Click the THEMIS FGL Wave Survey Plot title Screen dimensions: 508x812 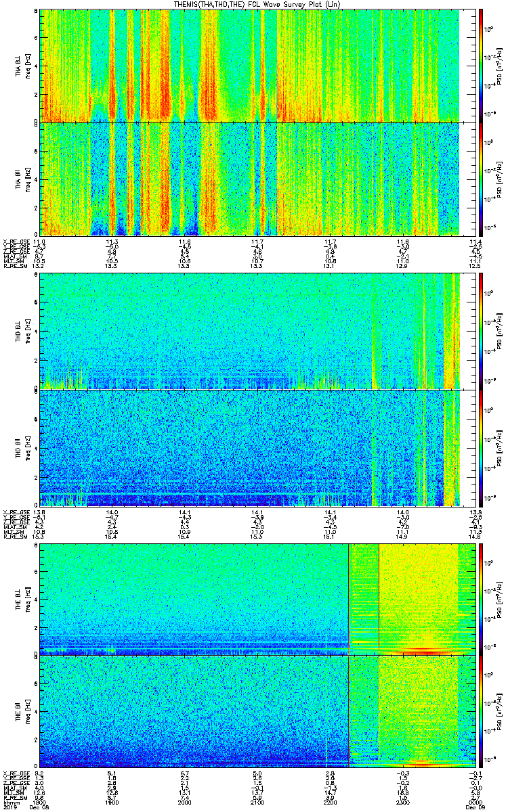click(254, 4)
